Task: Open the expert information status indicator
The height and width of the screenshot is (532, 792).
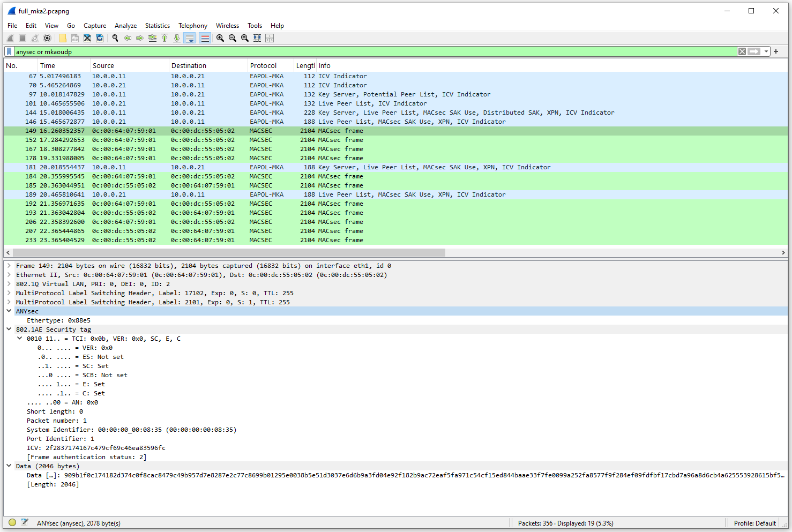Action: (12, 523)
